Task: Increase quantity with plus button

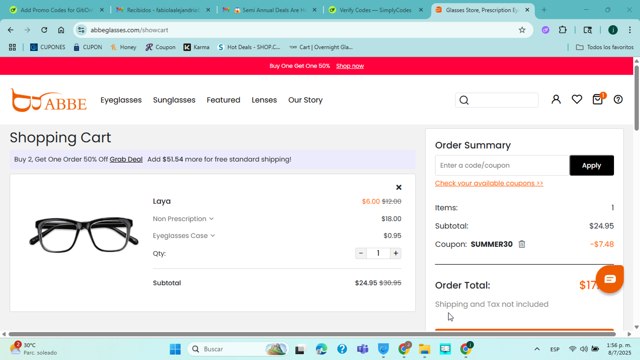Action: click(x=396, y=253)
